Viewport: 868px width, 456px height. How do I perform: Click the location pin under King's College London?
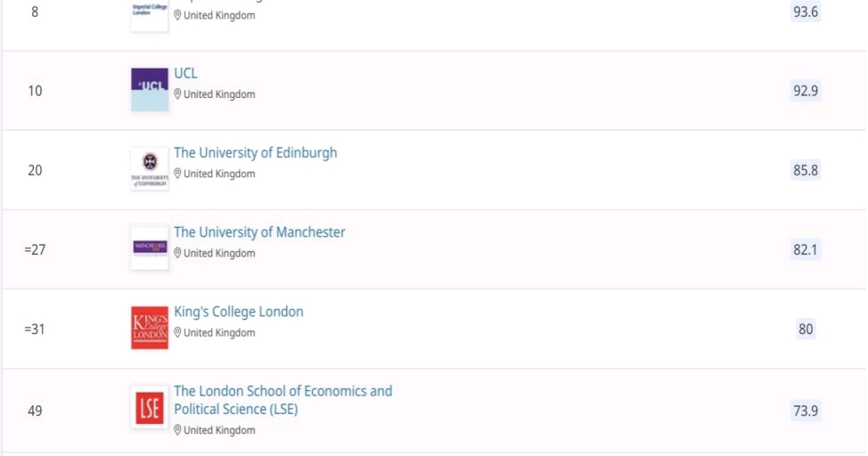click(177, 332)
